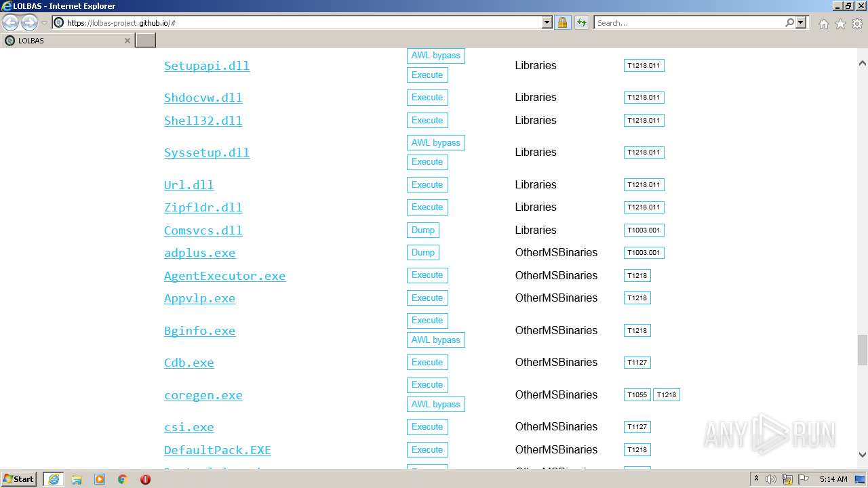
Task: Open the csi.exe link
Action: [189, 427]
